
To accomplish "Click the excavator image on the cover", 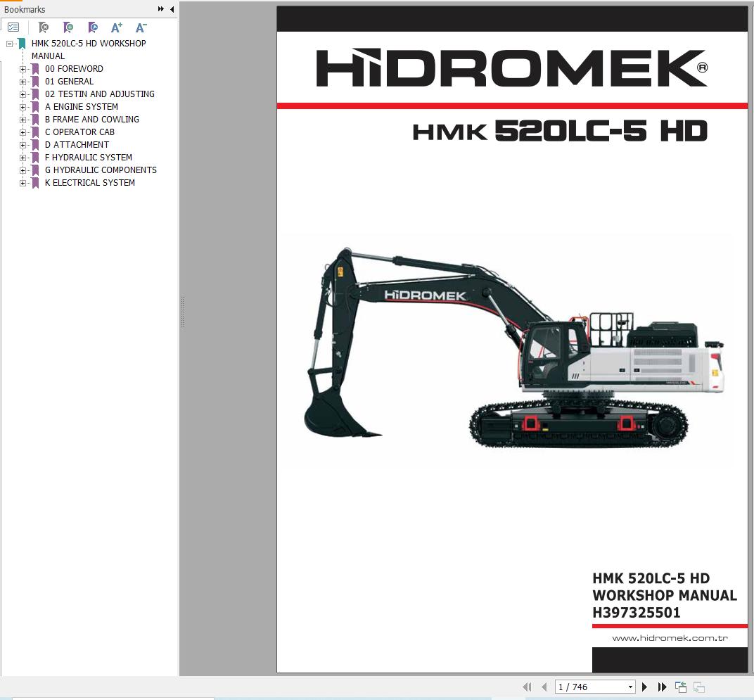I will point(513,348).
